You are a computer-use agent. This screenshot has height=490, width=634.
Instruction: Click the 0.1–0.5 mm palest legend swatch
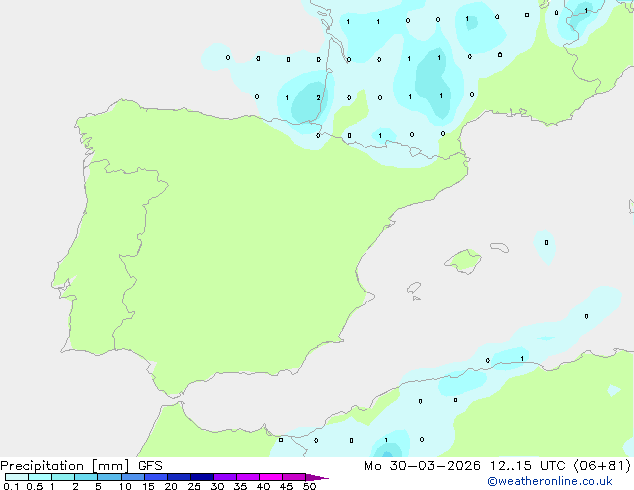(17, 477)
